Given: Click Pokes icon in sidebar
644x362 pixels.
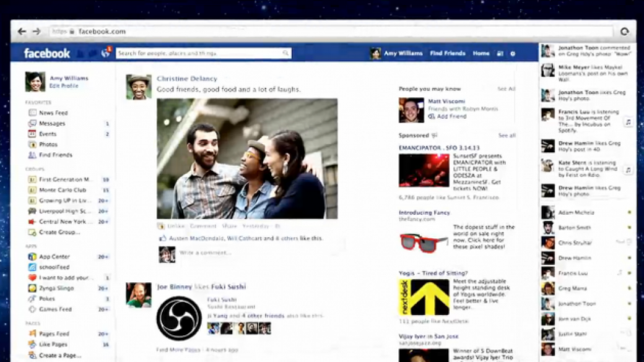Looking at the screenshot, I should 32,299.
